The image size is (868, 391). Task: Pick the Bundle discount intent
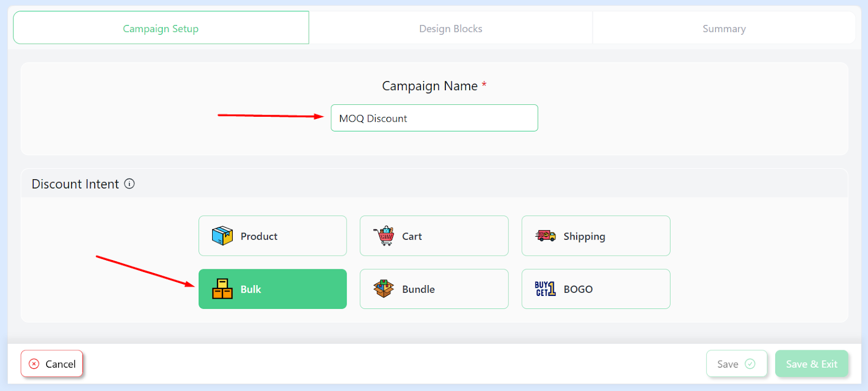click(434, 289)
